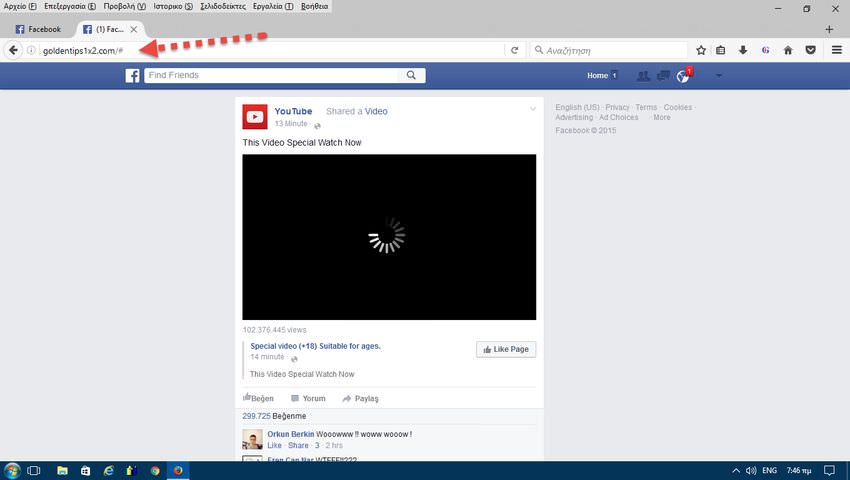The height and width of the screenshot is (480, 850).
Task: Open the Pocket icon in toolbar
Action: 810,50
